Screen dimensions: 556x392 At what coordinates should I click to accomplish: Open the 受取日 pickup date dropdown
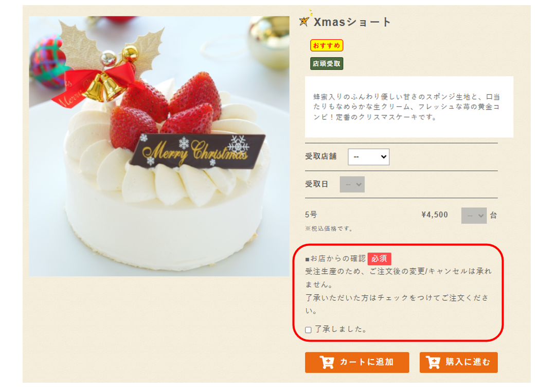tap(352, 185)
